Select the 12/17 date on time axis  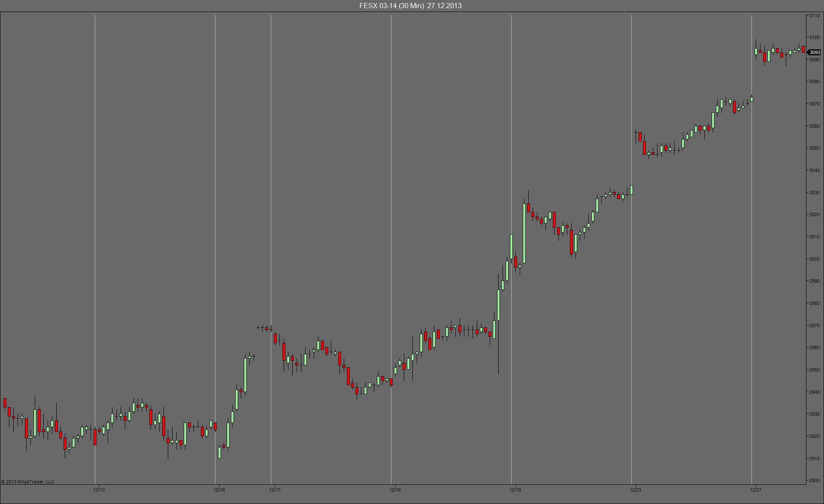[x=275, y=489]
